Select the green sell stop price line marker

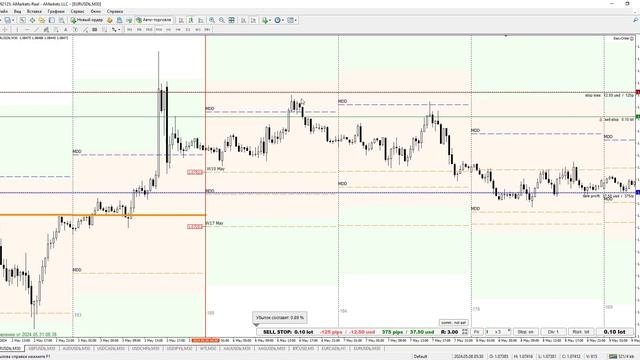[x=638, y=117]
